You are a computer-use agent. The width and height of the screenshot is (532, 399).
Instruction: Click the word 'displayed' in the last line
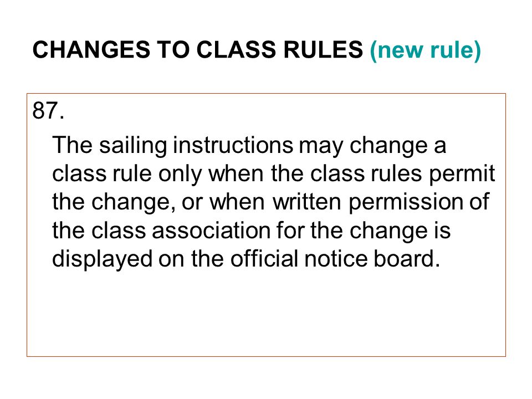103,259
